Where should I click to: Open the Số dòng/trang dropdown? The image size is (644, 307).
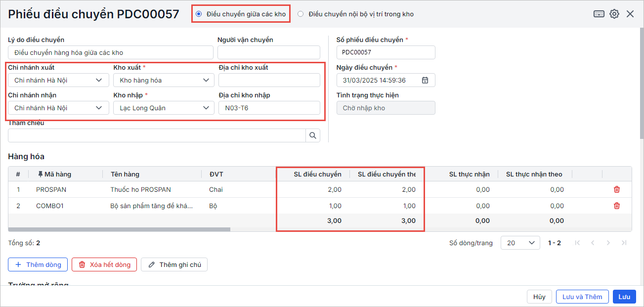click(520, 243)
